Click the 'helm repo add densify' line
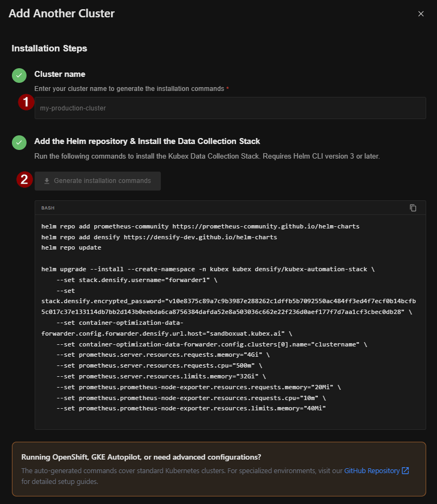The height and width of the screenshot is (504, 437). (159, 237)
